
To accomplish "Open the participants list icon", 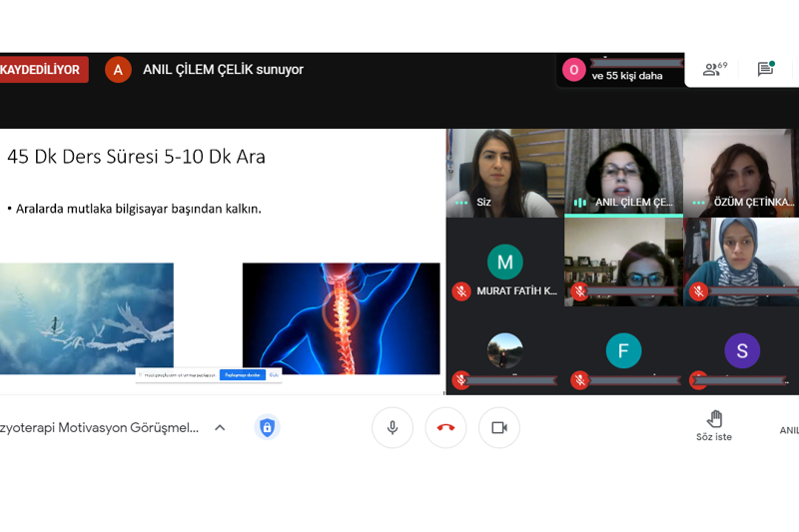I will click(714, 69).
